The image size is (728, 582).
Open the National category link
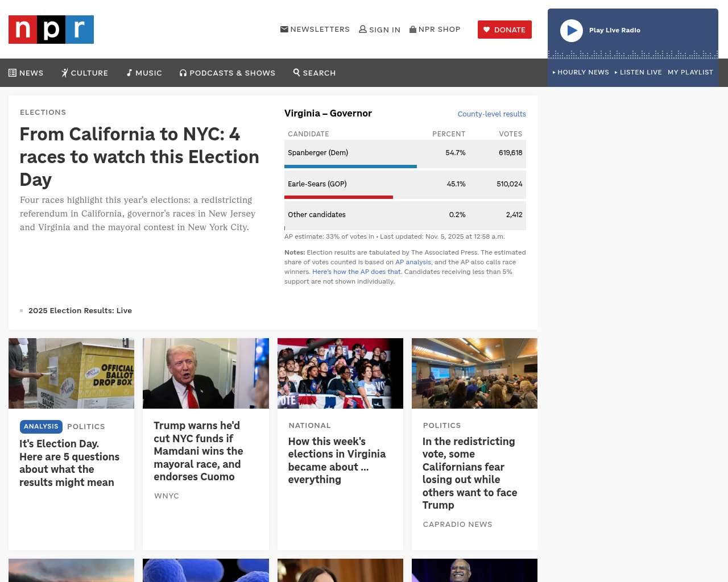click(x=309, y=425)
